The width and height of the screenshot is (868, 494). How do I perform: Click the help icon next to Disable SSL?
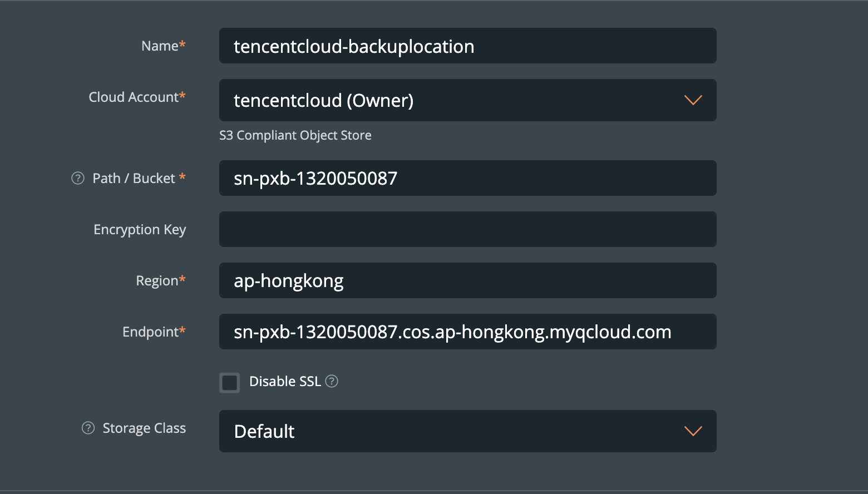[x=332, y=381]
